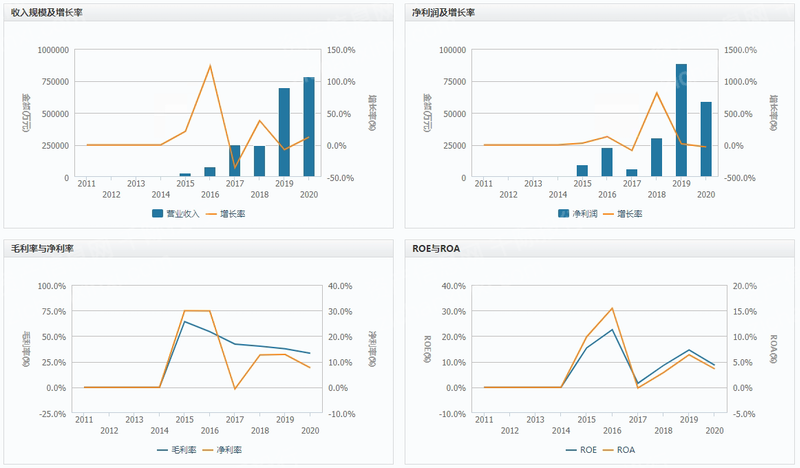Select ROE与ROA panel title

(x=437, y=247)
